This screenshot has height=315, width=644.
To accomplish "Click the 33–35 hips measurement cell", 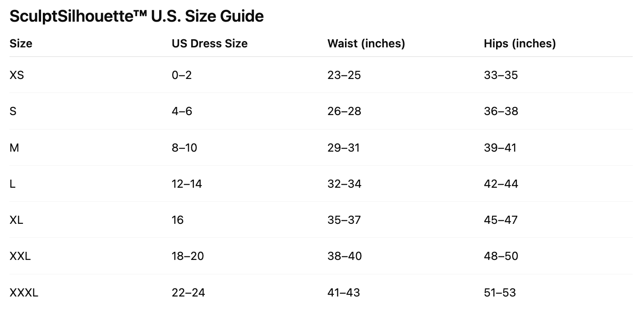I will pyautogui.click(x=501, y=75).
